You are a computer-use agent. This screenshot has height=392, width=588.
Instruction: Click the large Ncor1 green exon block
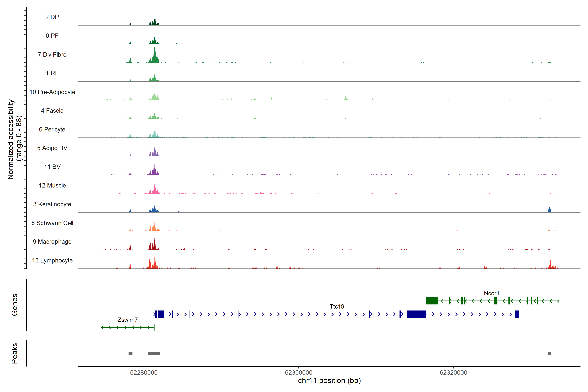432,301
